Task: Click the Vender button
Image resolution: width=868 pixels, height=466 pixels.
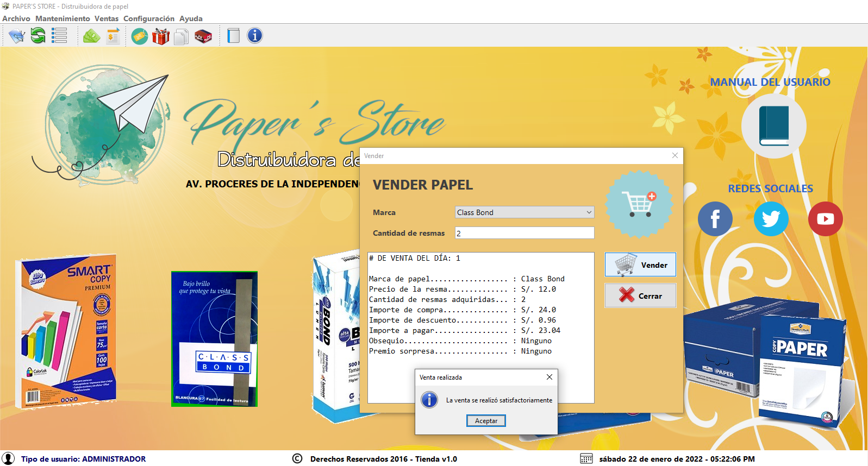Action: (x=640, y=265)
